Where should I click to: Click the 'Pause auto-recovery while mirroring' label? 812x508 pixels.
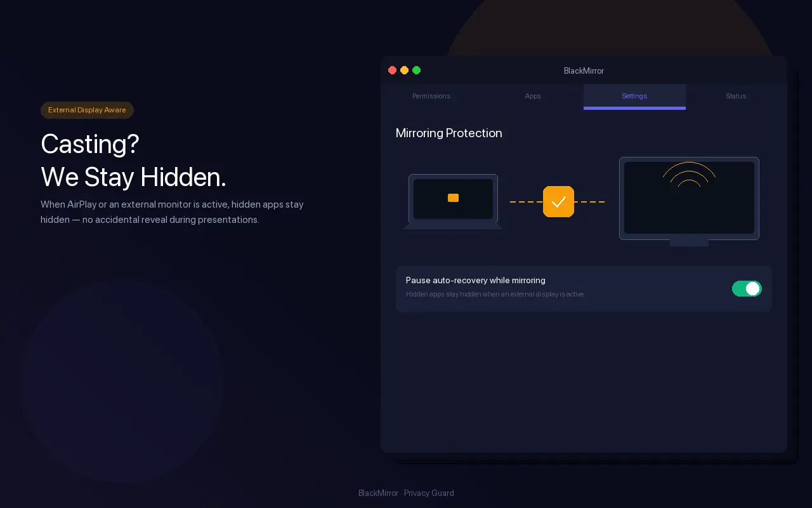tap(476, 280)
